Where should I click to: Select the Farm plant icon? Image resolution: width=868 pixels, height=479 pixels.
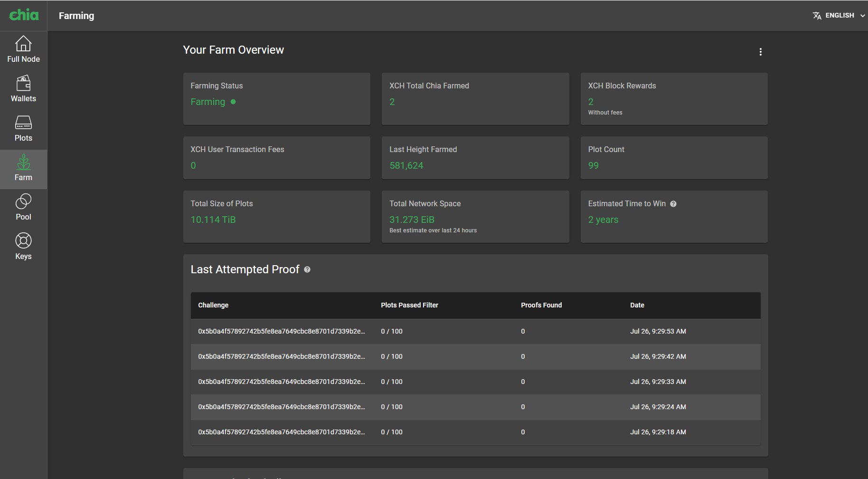click(23, 162)
